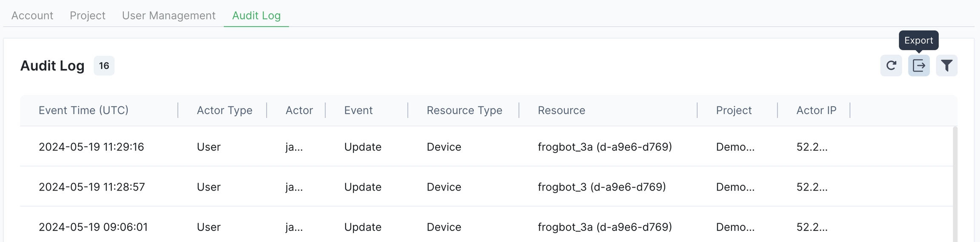Select the Audit Log tab
980x242 pixels.
pyautogui.click(x=256, y=16)
